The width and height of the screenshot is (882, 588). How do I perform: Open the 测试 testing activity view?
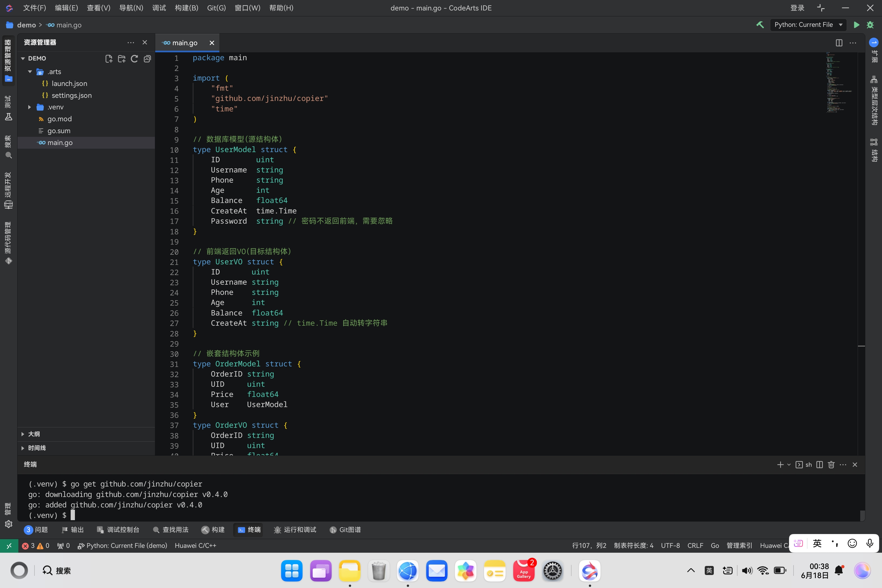[x=8, y=108]
